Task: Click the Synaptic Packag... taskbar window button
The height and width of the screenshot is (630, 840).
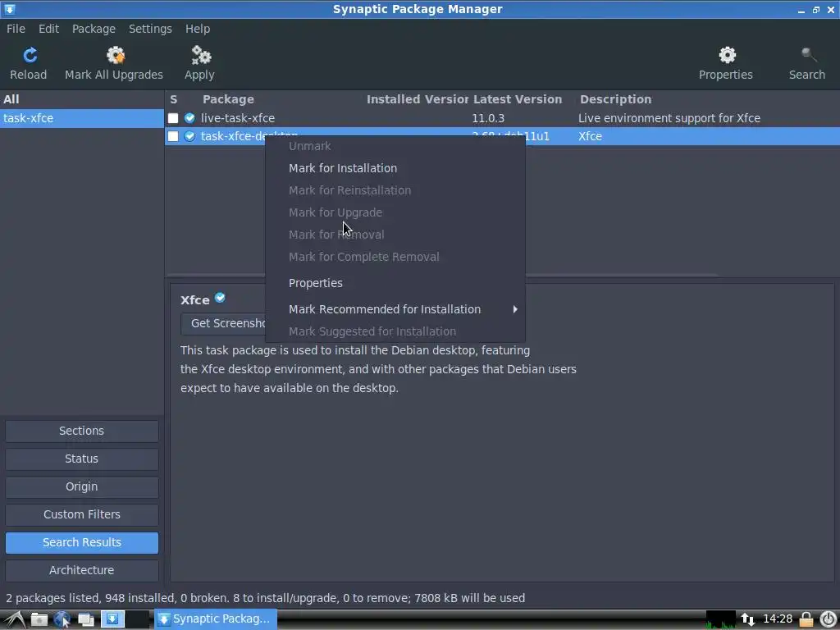Action: [216, 619]
